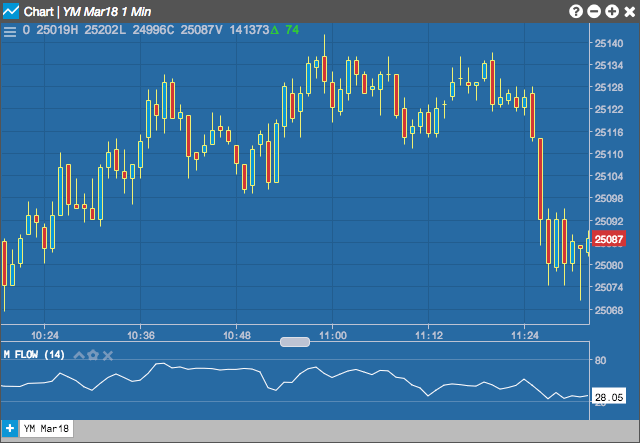Image resolution: width=640 pixels, height=443 pixels.
Task: Open the chart hamburger menu
Action: click(10, 31)
